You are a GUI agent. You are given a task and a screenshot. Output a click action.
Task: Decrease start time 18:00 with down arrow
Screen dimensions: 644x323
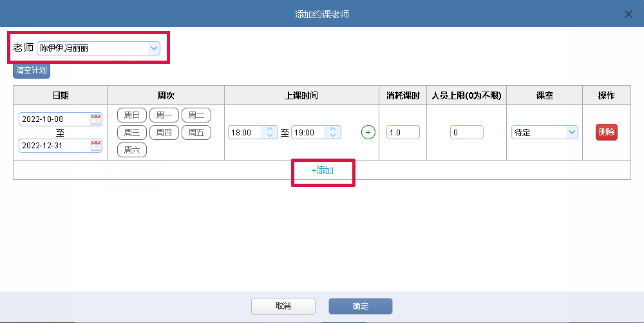[x=270, y=135]
